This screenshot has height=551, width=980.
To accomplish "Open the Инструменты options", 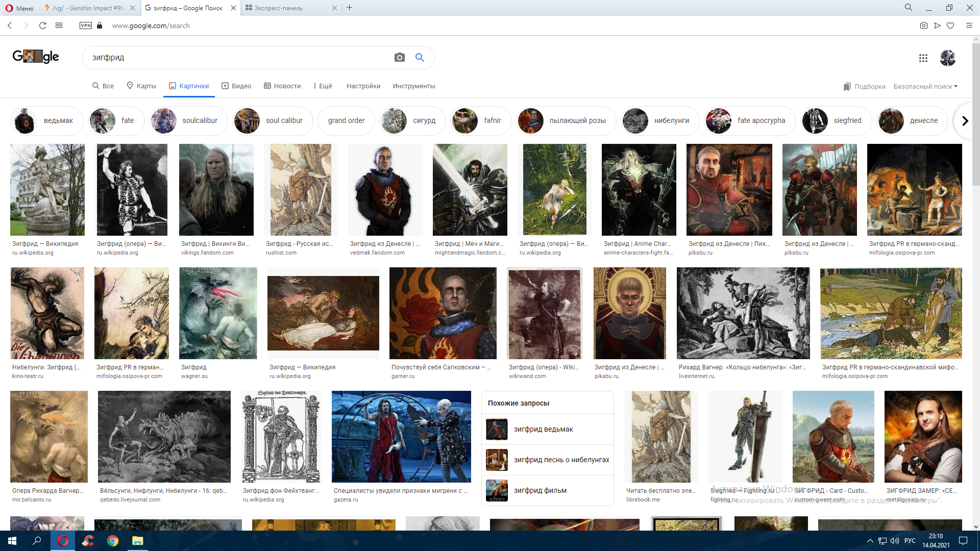I will (413, 86).
